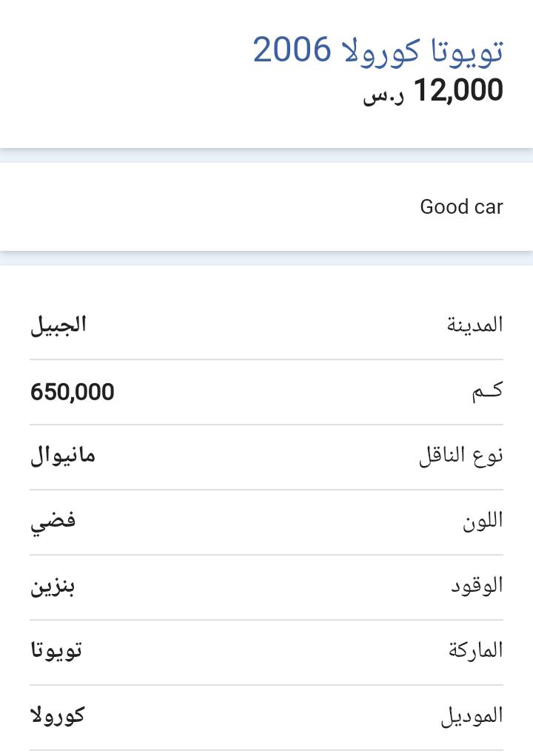
Task: Click the description card containing Good car
Action: click(x=266, y=207)
